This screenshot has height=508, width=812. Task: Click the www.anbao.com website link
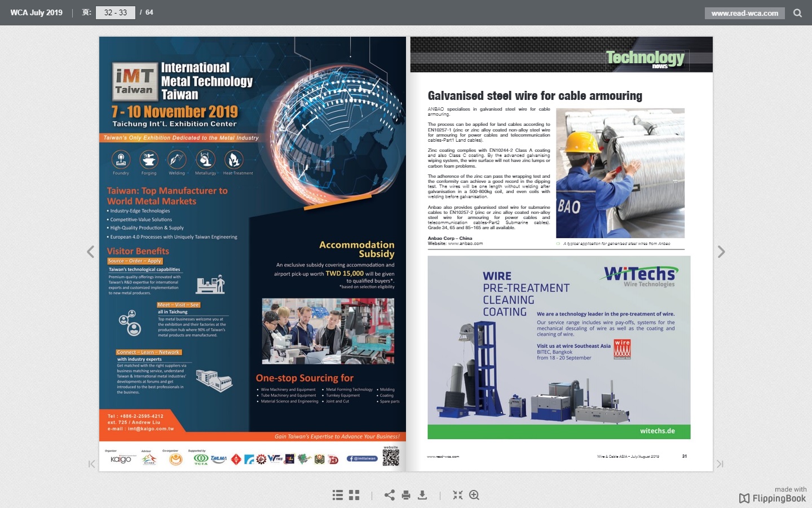point(465,244)
